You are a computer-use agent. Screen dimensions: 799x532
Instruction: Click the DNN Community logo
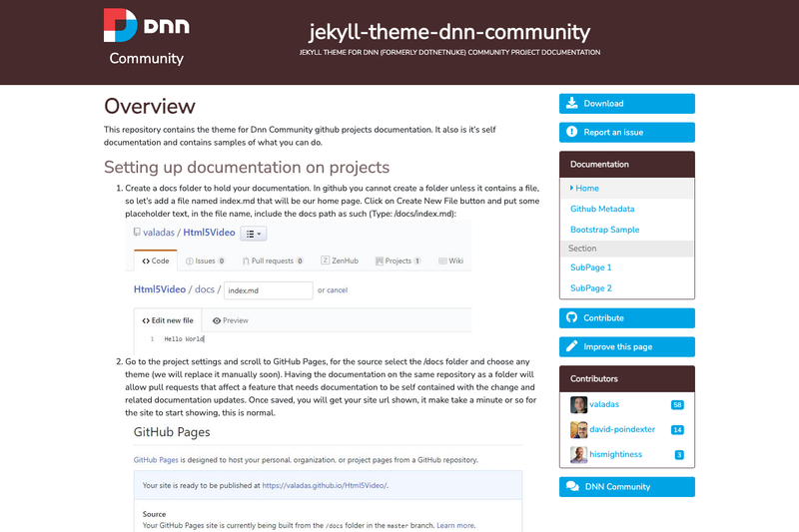click(146, 37)
